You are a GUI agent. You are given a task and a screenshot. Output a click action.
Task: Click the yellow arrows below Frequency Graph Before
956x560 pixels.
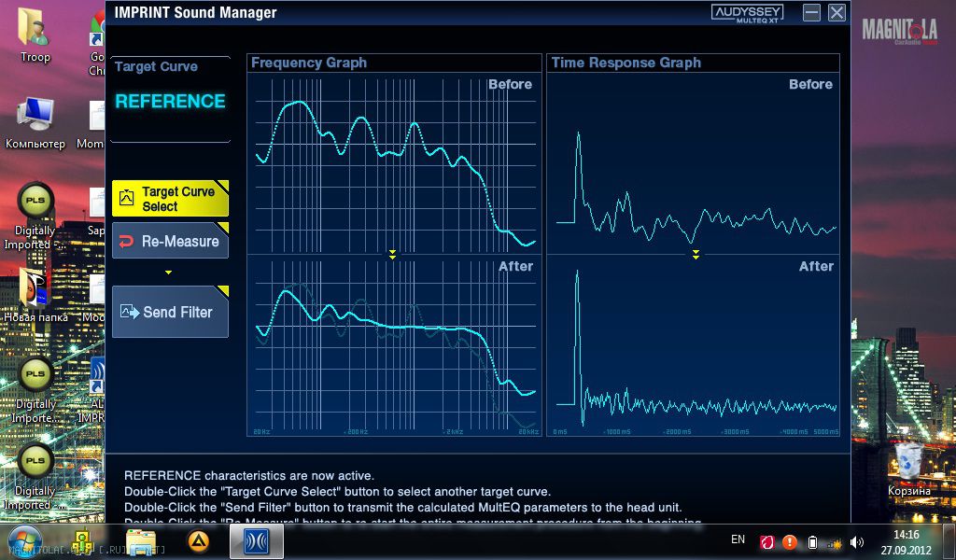pos(393,254)
